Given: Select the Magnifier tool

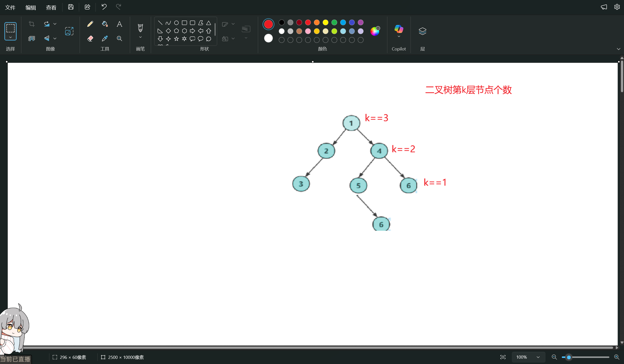Looking at the screenshot, I should (119, 38).
